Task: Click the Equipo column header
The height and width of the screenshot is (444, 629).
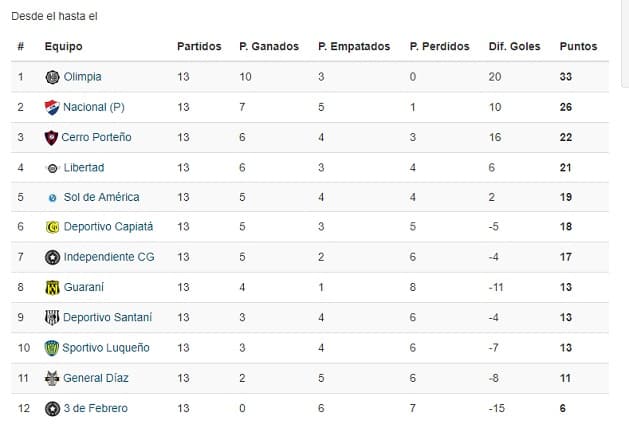Action: (x=64, y=46)
